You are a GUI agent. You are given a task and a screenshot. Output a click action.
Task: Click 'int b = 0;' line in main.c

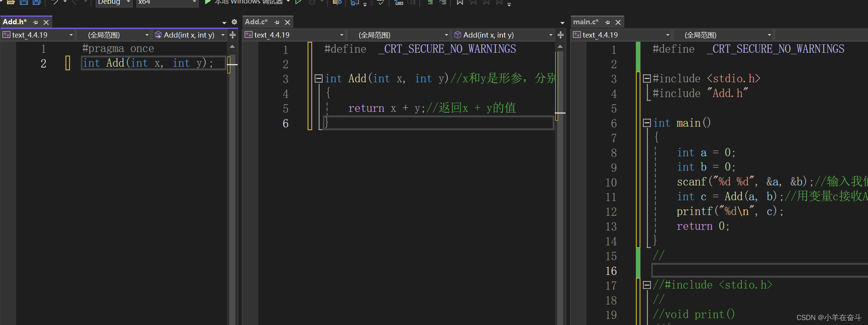point(706,167)
